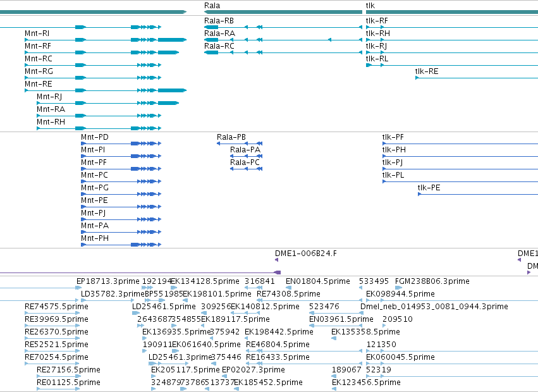Viewport: 538px width, 392px height.
Task: Click the Mnt-RG transcript label
Action: click(x=39, y=71)
